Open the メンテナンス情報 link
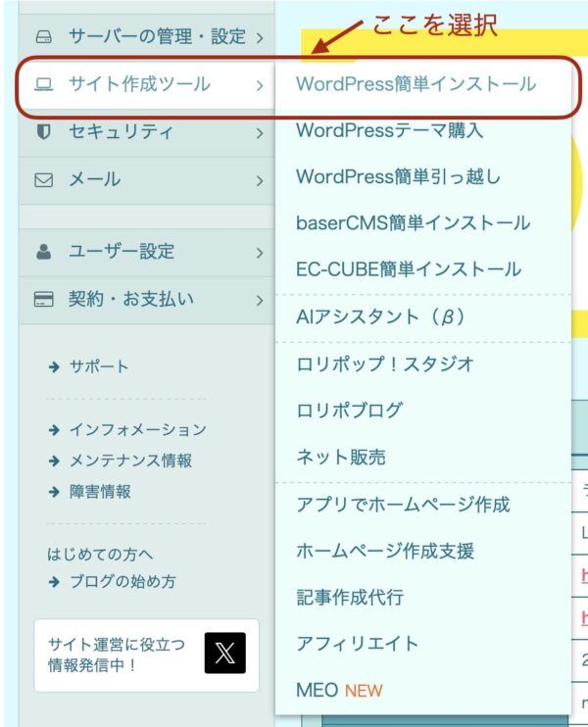The width and height of the screenshot is (588, 727). 129,460
